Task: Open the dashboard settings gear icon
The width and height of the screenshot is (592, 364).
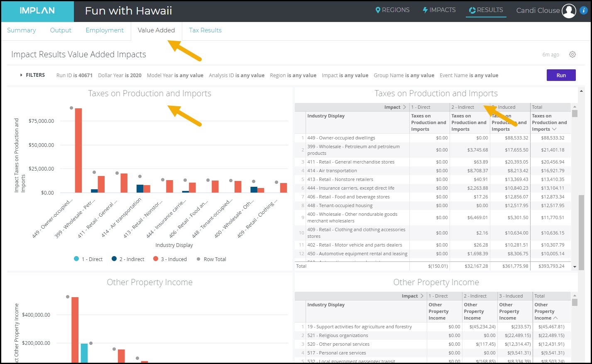Action: (572, 54)
